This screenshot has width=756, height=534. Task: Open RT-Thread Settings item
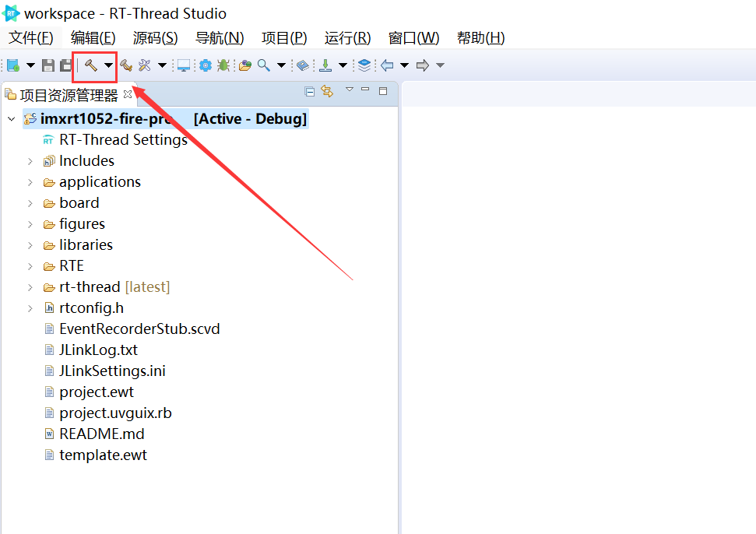tap(123, 140)
